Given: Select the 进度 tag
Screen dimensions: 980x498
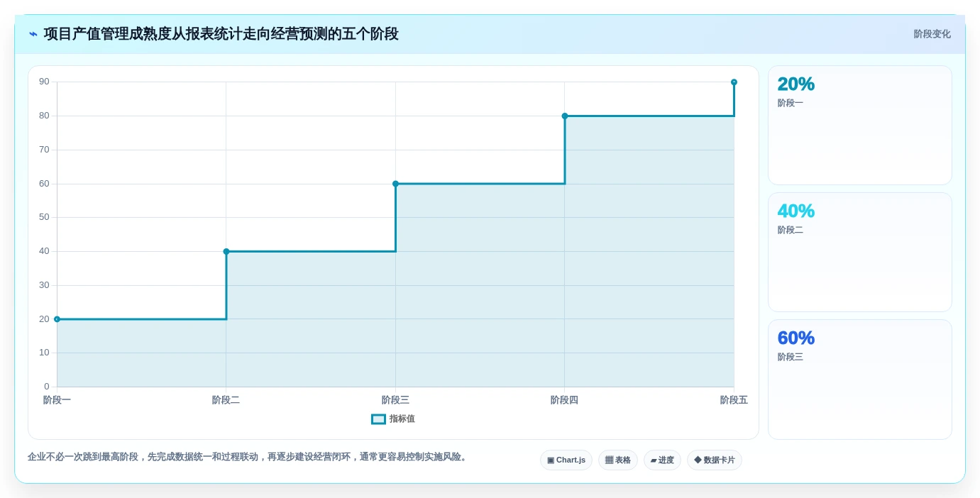Looking at the screenshot, I should coord(662,460).
